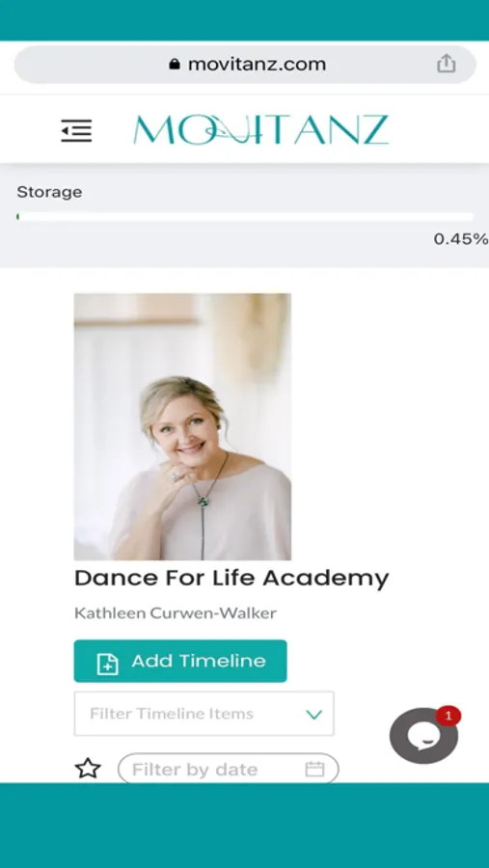
Task: Click the 0.45% storage usage text
Action: point(461,239)
